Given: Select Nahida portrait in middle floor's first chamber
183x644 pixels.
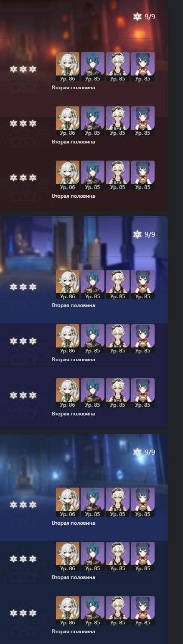Looking at the screenshot, I should [x=68, y=284].
